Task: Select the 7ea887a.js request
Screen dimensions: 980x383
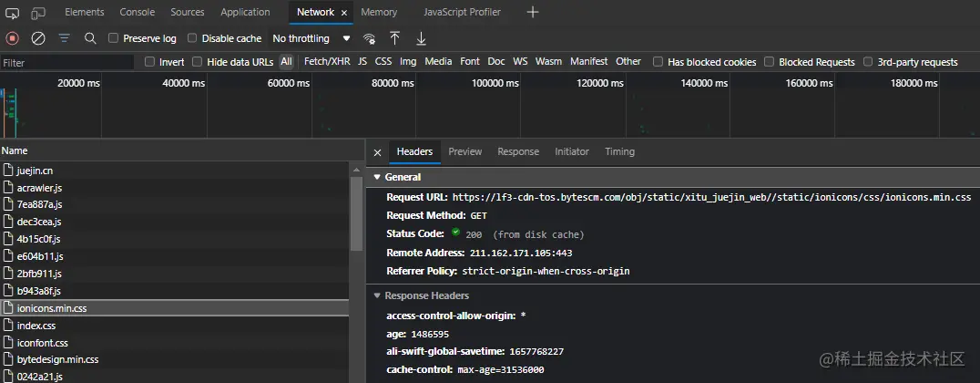Action: click(x=174, y=204)
